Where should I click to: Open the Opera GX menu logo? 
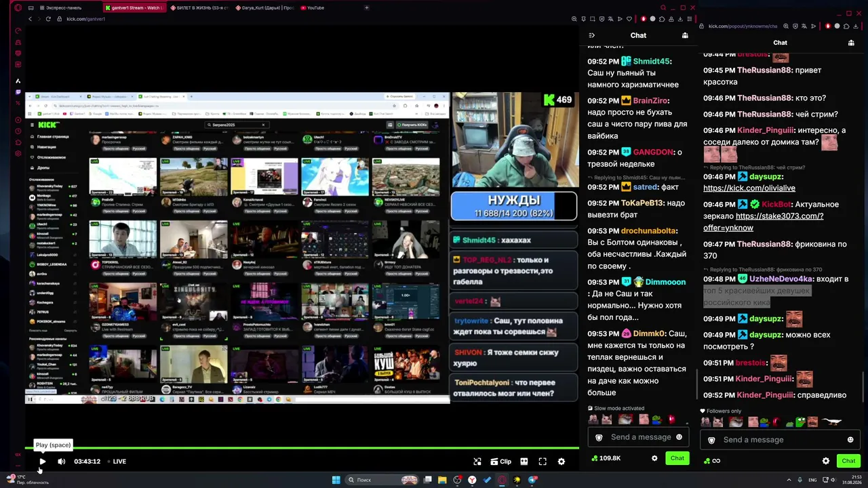click(18, 8)
